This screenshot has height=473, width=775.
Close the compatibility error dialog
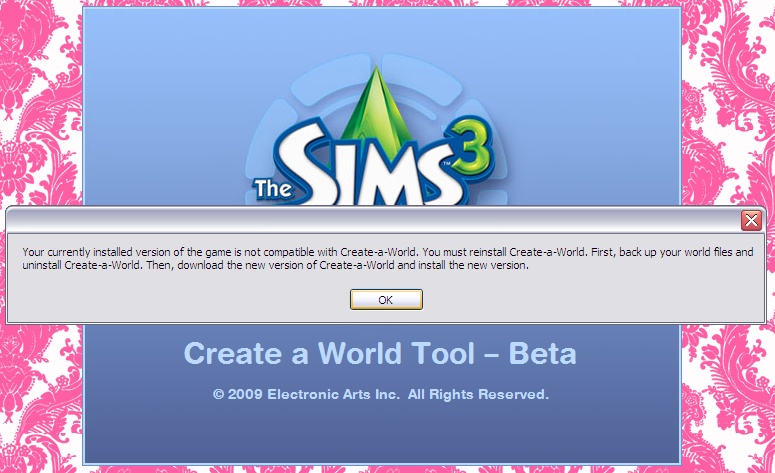click(x=751, y=220)
